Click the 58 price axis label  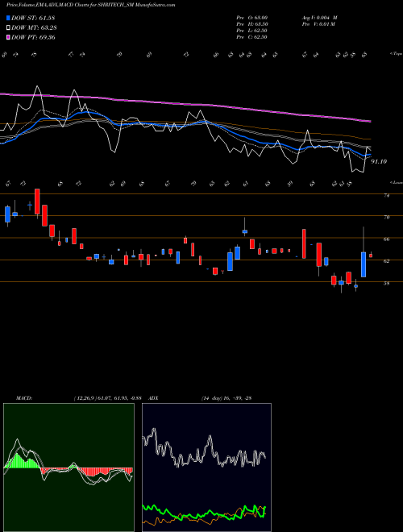click(386, 283)
